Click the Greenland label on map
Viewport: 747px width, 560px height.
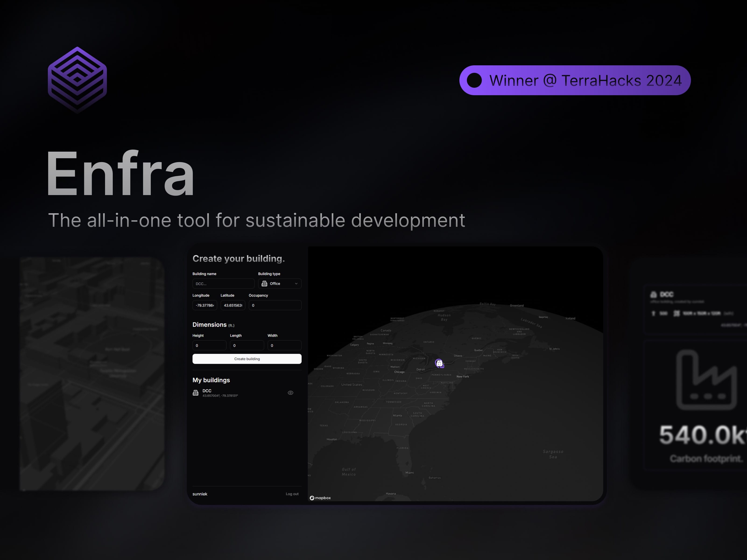click(x=517, y=305)
